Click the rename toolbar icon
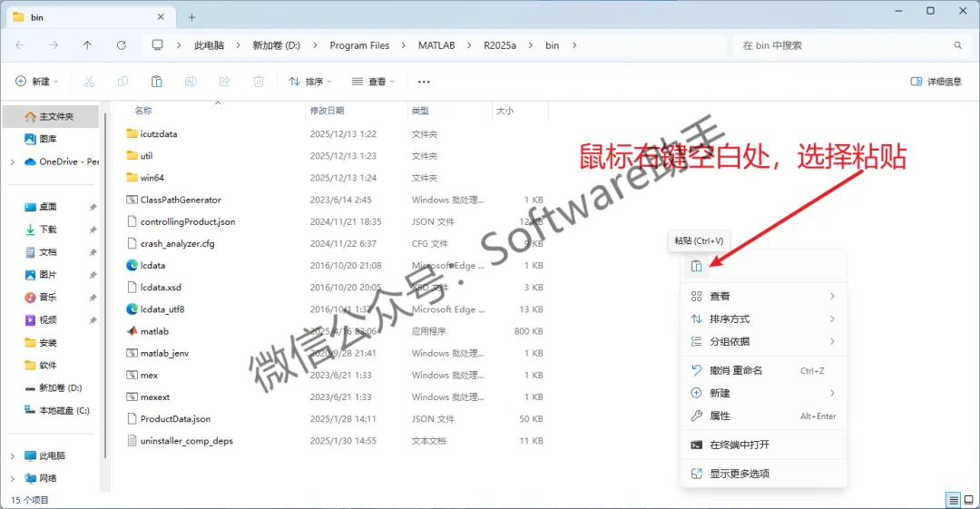 (191, 82)
